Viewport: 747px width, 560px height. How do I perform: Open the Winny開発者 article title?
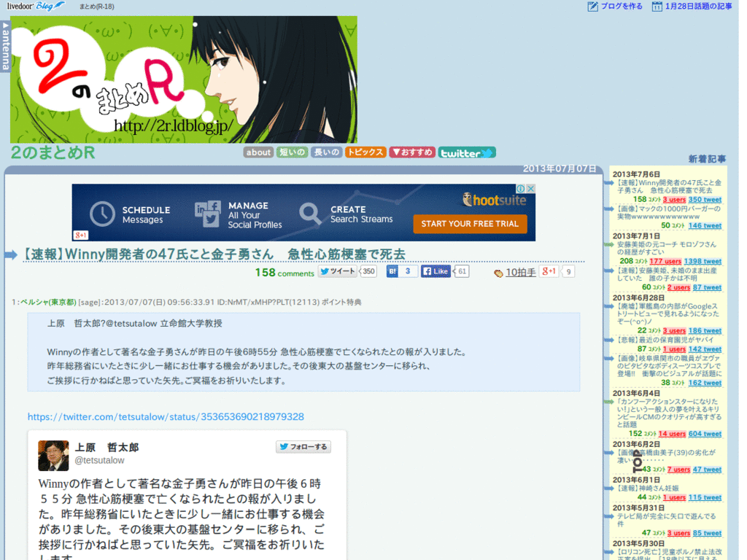click(x=214, y=254)
